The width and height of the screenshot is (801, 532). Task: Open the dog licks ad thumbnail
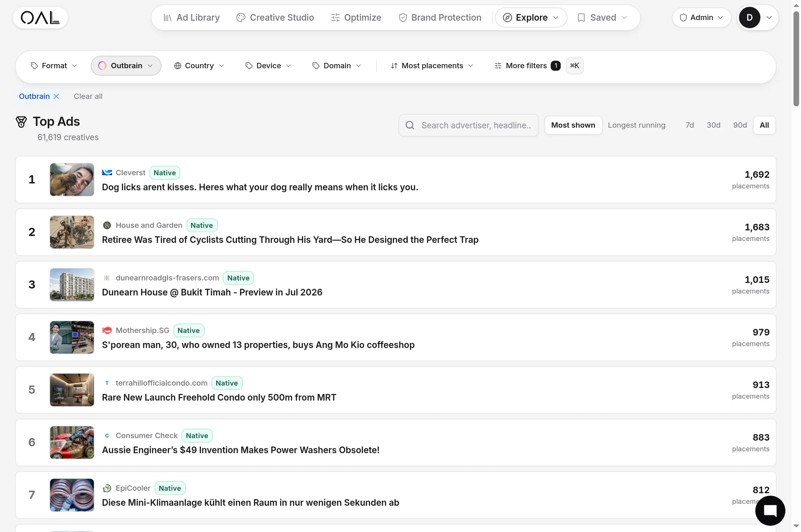point(72,180)
